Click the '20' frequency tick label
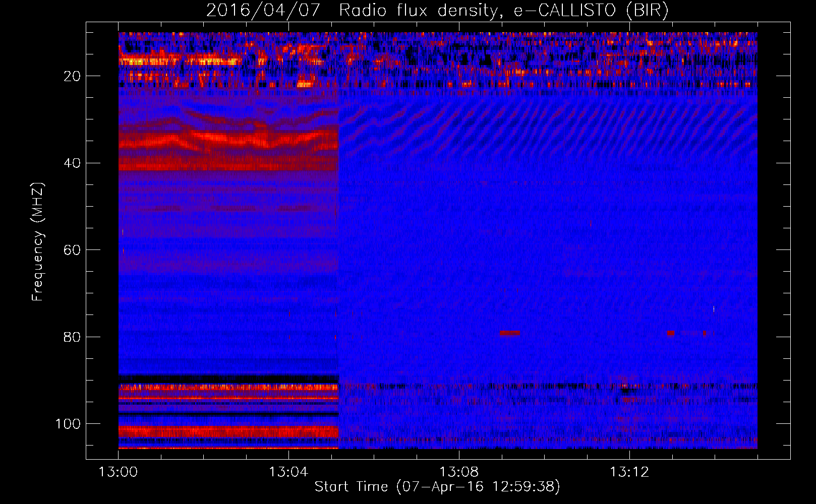This screenshot has width=816, height=504. click(72, 76)
